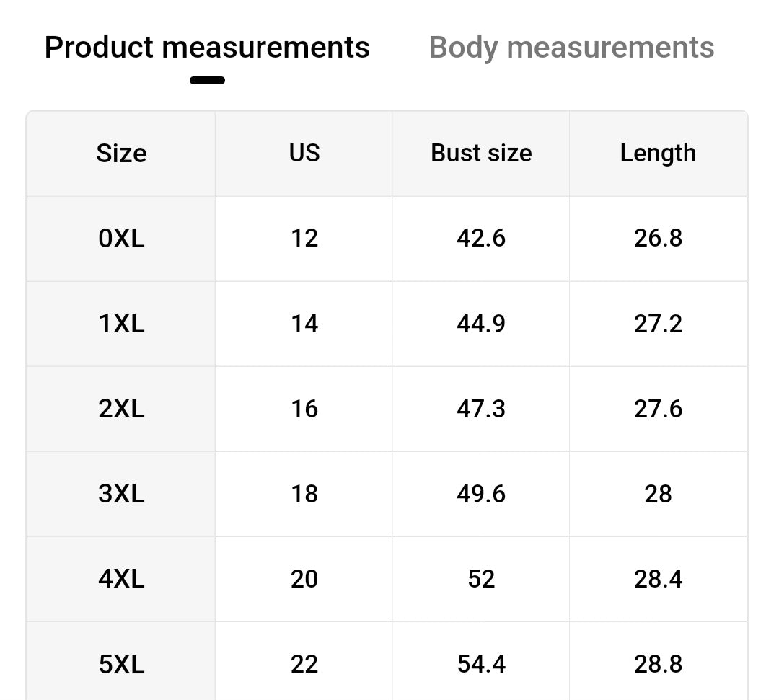Select the 0XL size row label

(121, 239)
